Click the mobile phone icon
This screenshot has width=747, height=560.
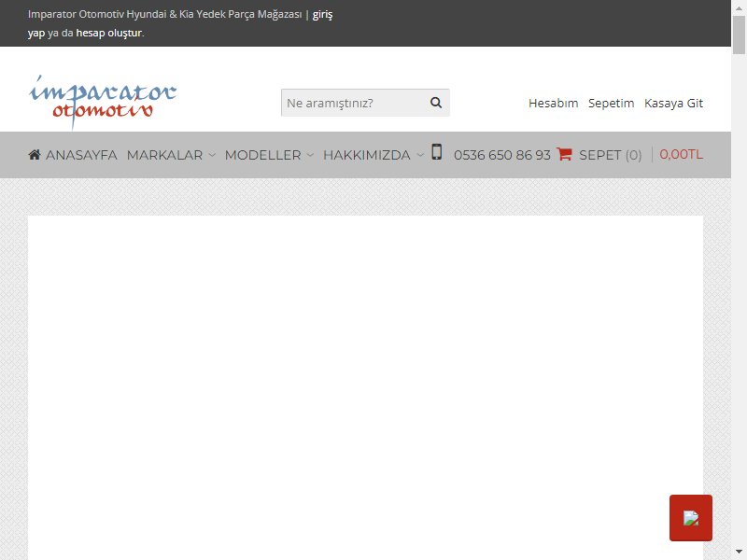(436, 152)
